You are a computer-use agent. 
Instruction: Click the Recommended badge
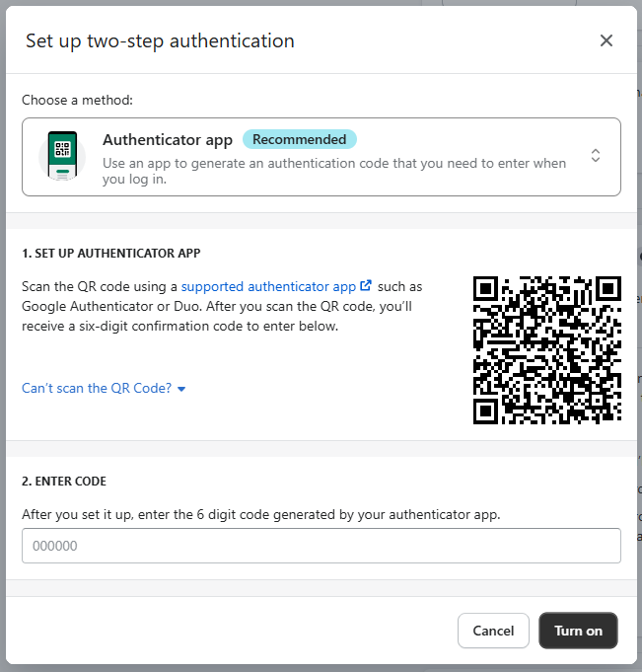point(299,139)
